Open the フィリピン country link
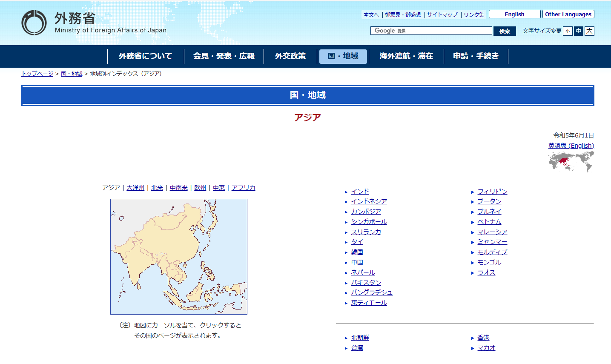Viewport: 611px width, 364px height. tap(492, 192)
